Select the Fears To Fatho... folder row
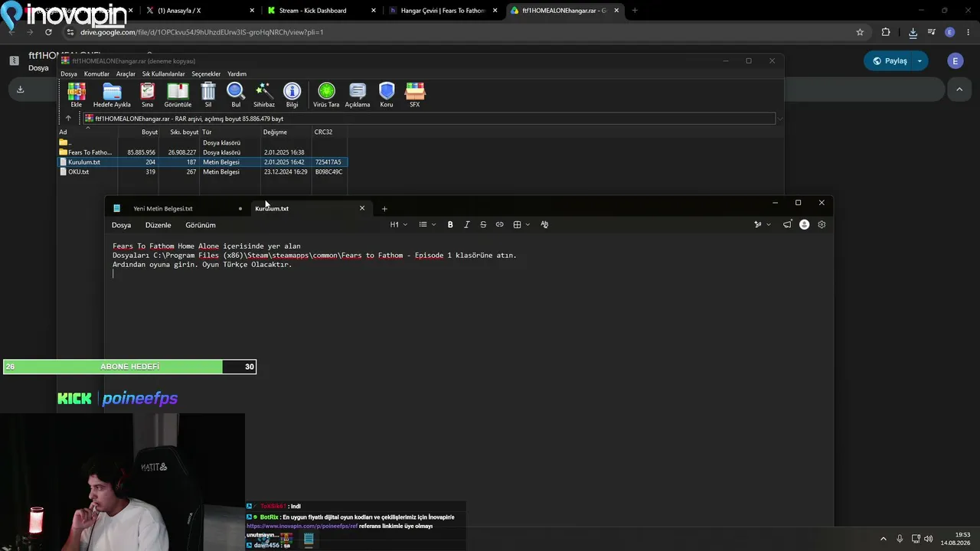980x551 pixels. 203,152
